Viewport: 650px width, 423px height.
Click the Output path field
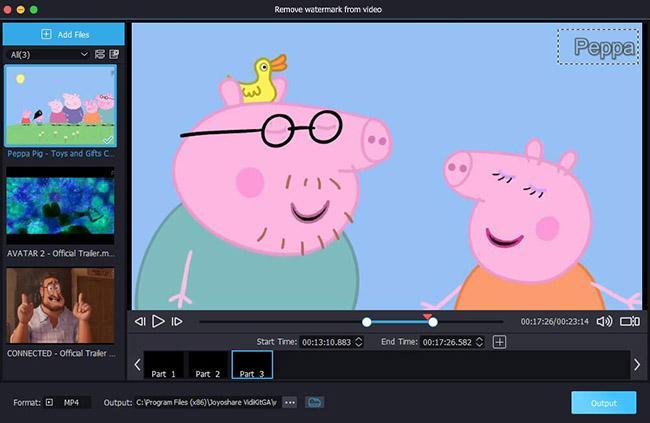tap(206, 402)
